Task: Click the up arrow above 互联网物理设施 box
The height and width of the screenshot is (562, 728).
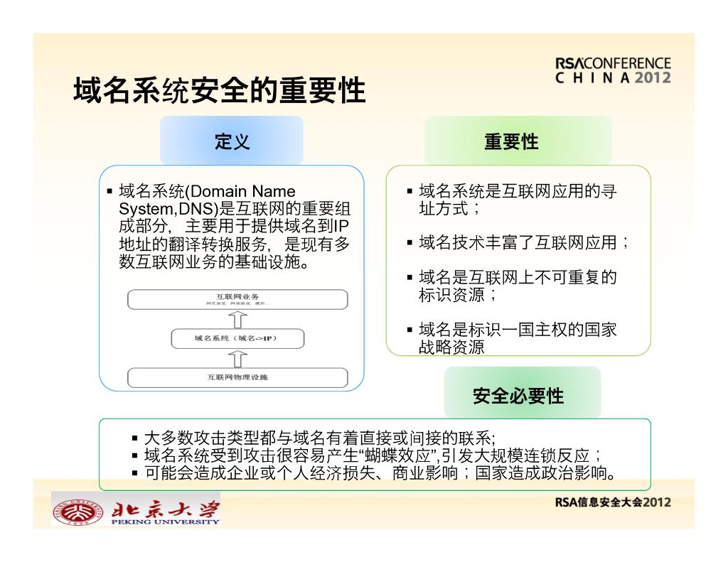Action: point(237,358)
